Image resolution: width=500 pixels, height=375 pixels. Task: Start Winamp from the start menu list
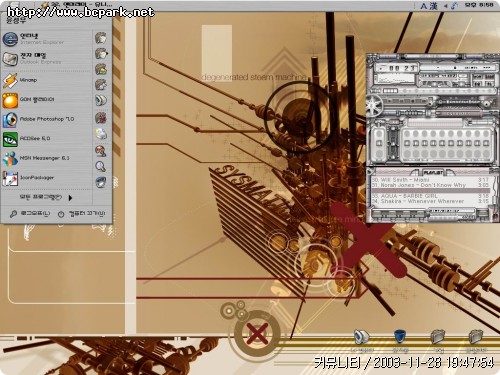(46, 80)
